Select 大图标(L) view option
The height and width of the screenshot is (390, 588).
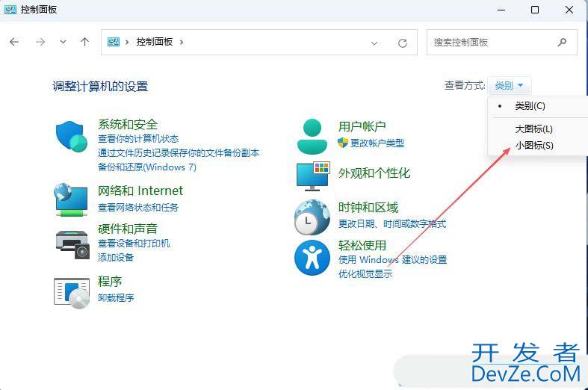coord(534,129)
